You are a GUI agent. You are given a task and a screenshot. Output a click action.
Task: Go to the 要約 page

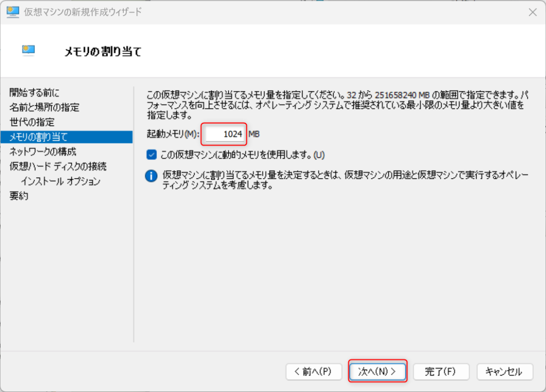[x=19, y=196]
